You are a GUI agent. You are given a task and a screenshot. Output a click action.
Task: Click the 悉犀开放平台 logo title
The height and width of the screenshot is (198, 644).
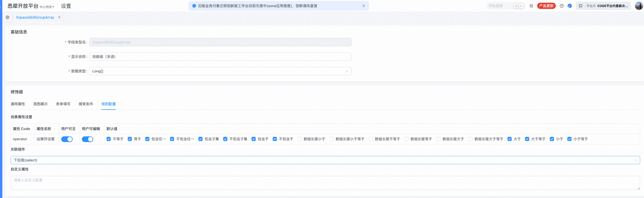pos(23,6)
